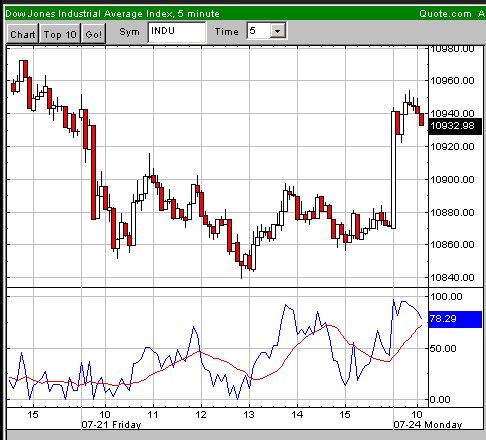Click the indicator value label 78.29
Screen dimensions: 486x440
[455, 319]
